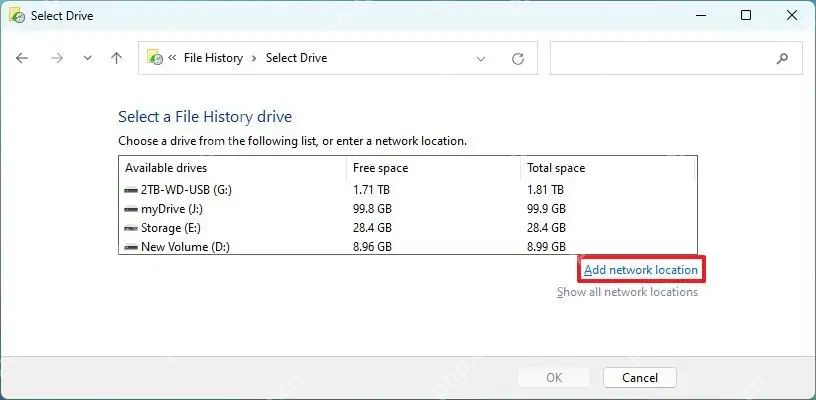Screen dimensions: 816x400
Task: Click the 99.9 GB total space cell
Action: click(546, 209)
